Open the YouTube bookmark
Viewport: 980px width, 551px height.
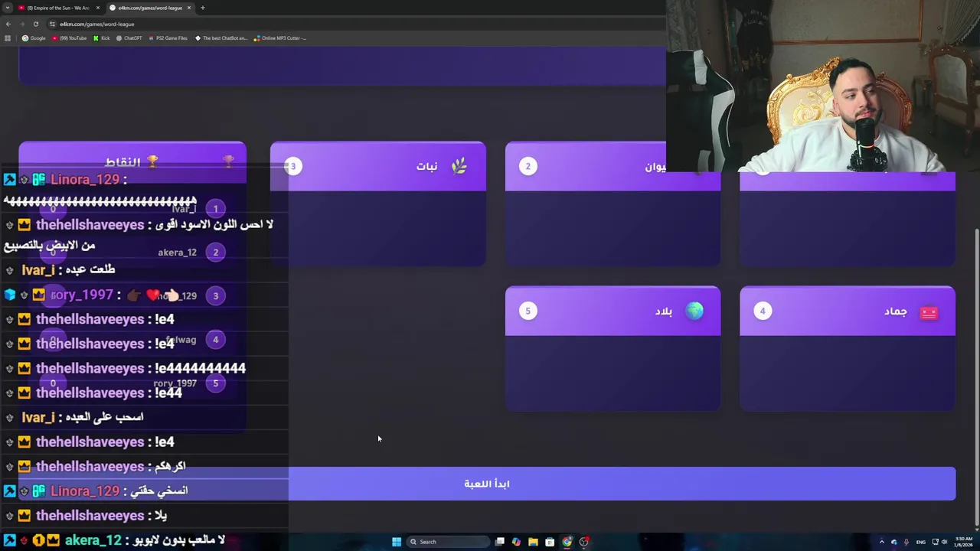[x=70, y=38]
